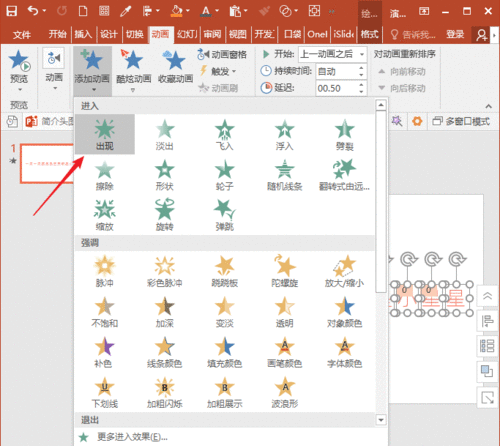Screen dimensions: 500x446
Task: Click the Save icon in quick access
Action: [12, 11]
